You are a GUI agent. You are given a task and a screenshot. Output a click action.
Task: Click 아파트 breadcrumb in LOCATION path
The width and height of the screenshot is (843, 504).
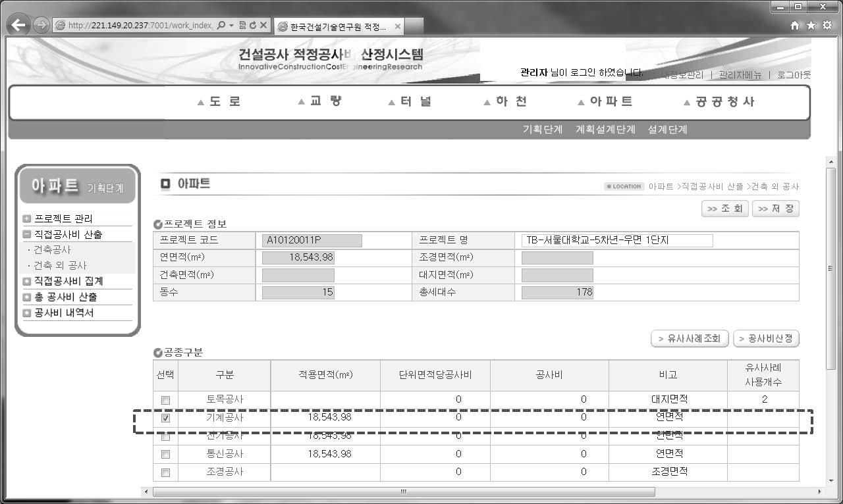(661, 187)
